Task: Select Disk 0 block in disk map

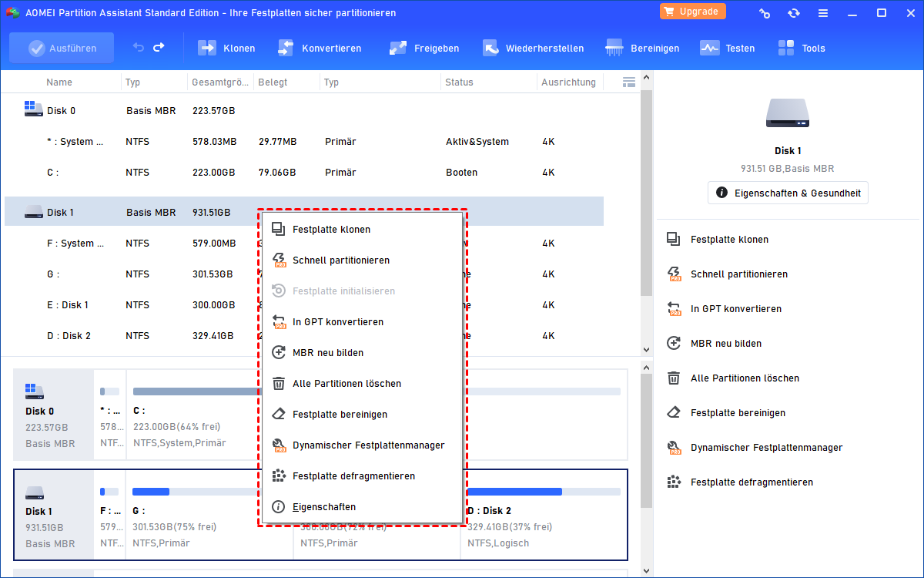Action: tap(54, 414)
